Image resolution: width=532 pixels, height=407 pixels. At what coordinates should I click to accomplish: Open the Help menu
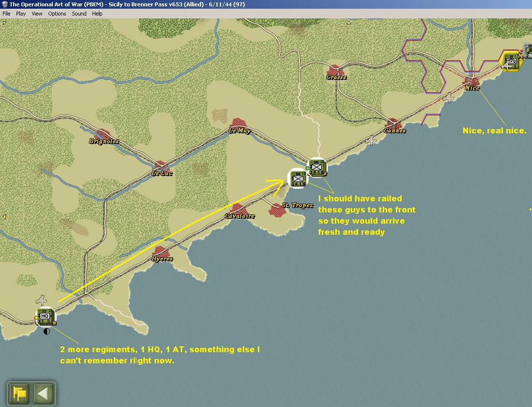[97, 14]
